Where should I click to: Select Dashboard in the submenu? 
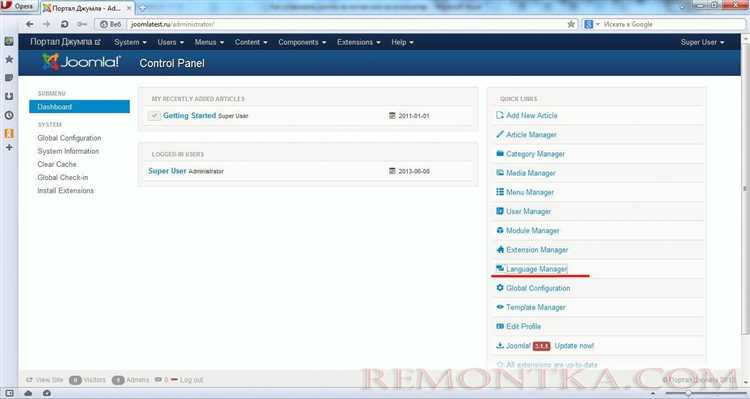79,107
